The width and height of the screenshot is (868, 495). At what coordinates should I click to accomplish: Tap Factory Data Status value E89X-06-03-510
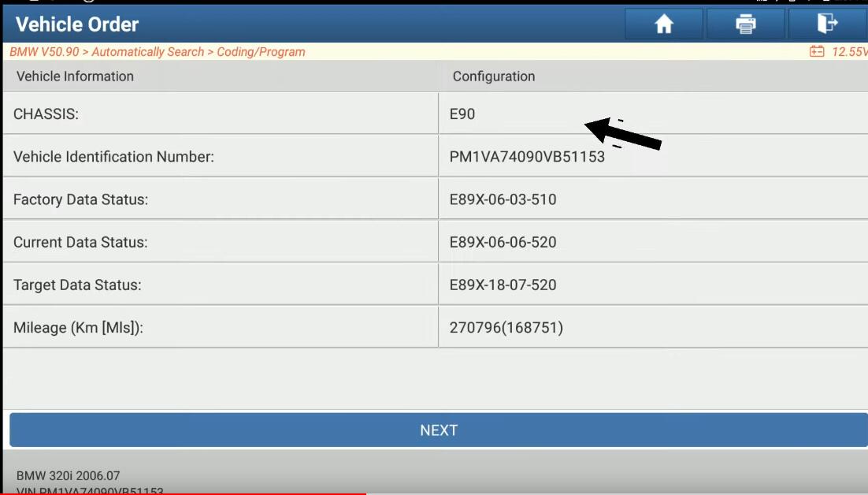coord(503,199)
